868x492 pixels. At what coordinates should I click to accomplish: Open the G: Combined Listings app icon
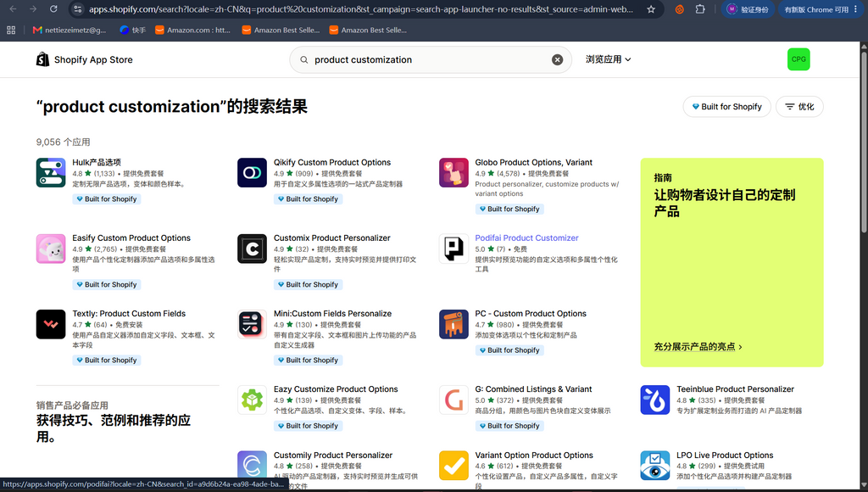[453, 400]
